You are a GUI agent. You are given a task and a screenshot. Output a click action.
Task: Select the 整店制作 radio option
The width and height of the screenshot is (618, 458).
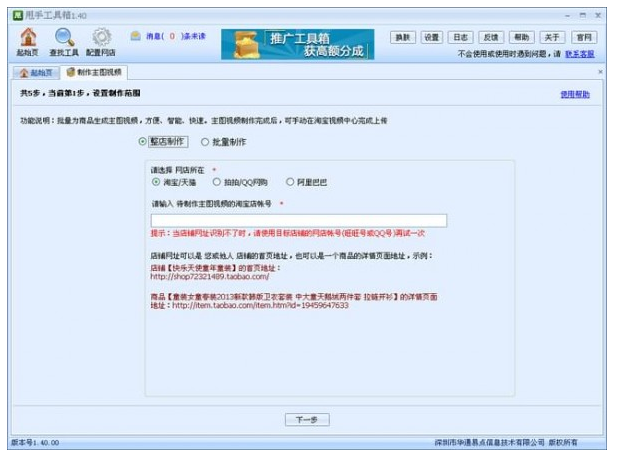click(143, 141)
